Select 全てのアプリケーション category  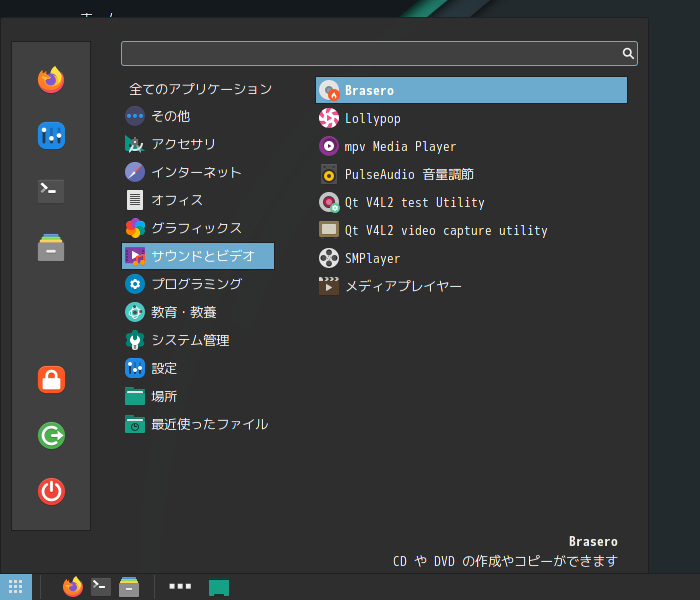(x=200, y=89)
